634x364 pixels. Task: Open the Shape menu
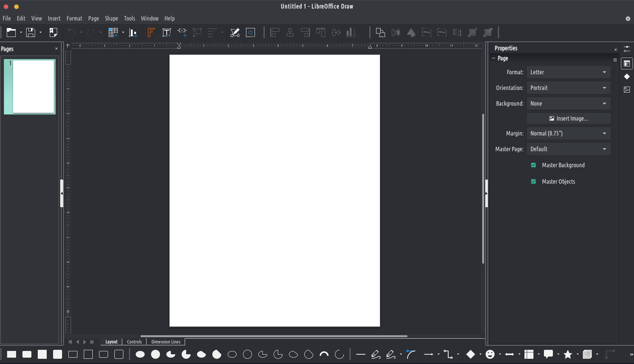tap(111, 18)
